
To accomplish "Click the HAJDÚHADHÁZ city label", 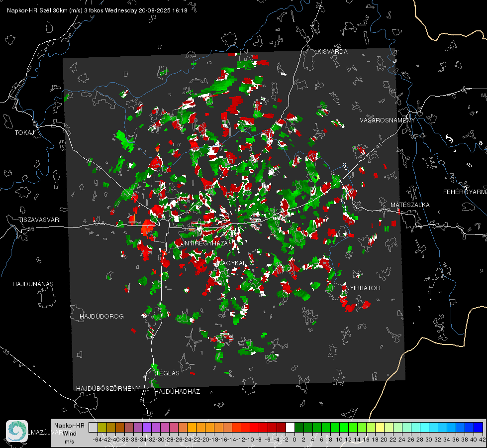I will pos(177,391).
